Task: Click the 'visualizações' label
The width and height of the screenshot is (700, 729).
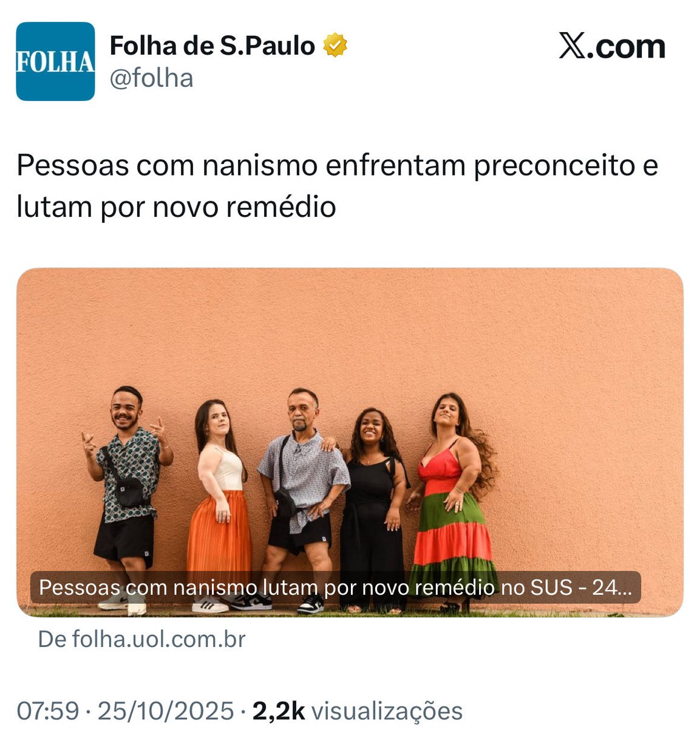Action: 387,710
